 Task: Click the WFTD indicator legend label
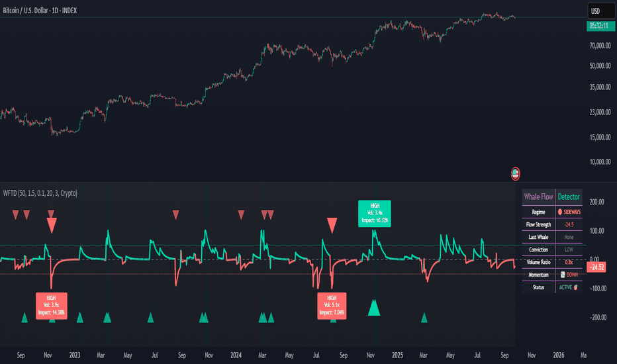(x=40, y=193)
